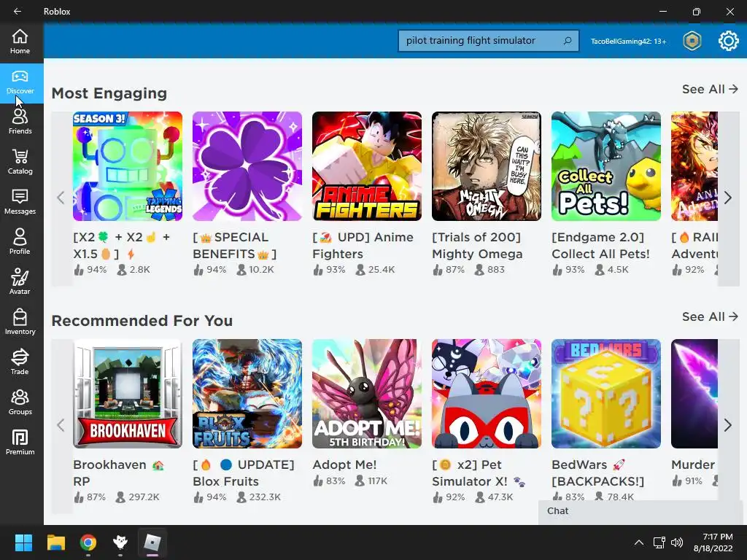Image resolution: width=747 pixels, height=560 pixels.
Task: Select the Discover sidebar icon
Action: coord(20,82)
